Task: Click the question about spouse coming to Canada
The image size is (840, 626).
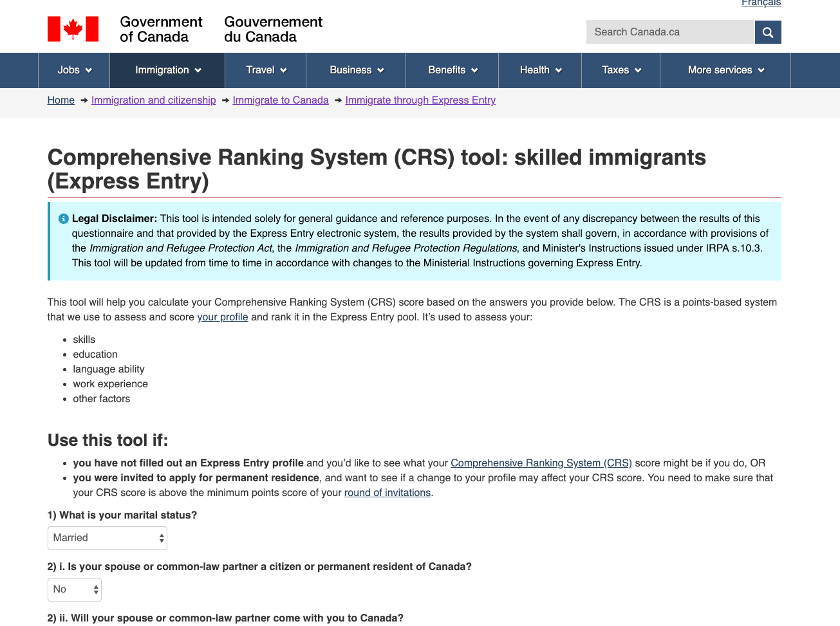Action: tap(225, 618)
